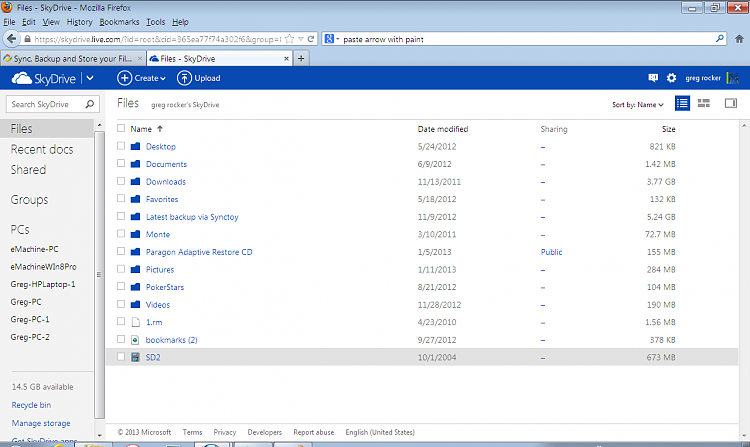This screenshot has width=750, height=447.
Task: Open the Recycle bin link
Action: tap(31, 405)
